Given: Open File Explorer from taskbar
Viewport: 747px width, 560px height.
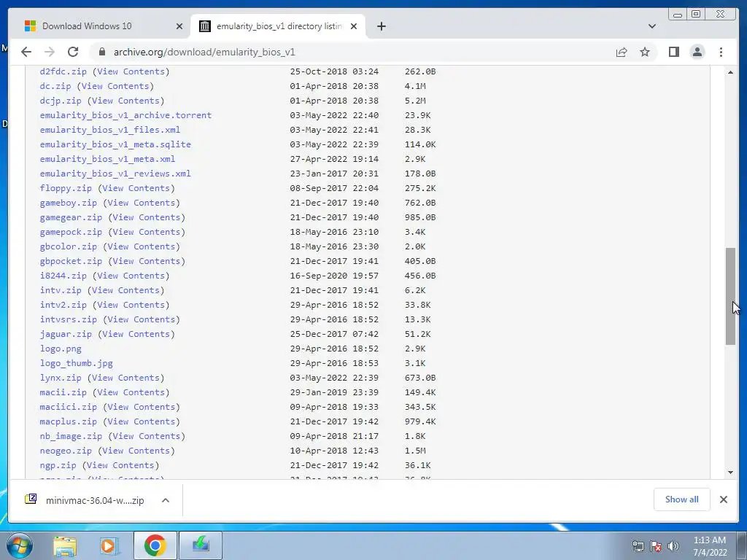Looking at the screenshot, I should click(65, 545).
